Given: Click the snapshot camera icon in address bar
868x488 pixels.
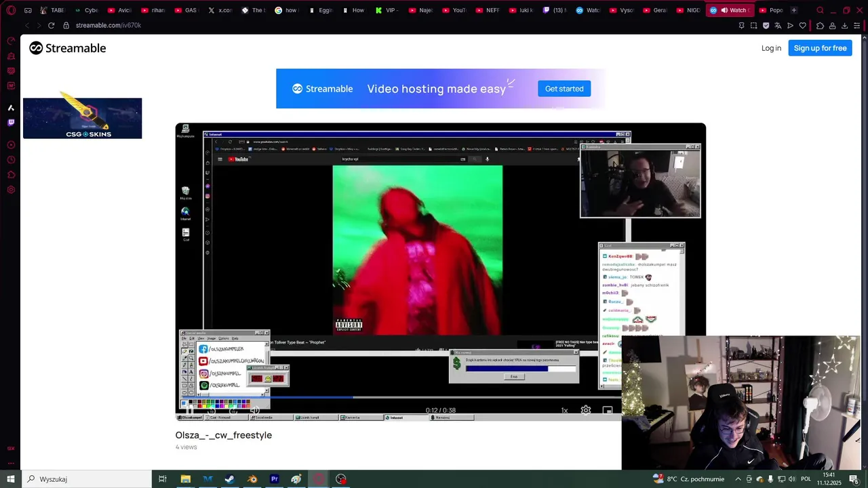Looking at the screenshot, I should coord(753,25).
